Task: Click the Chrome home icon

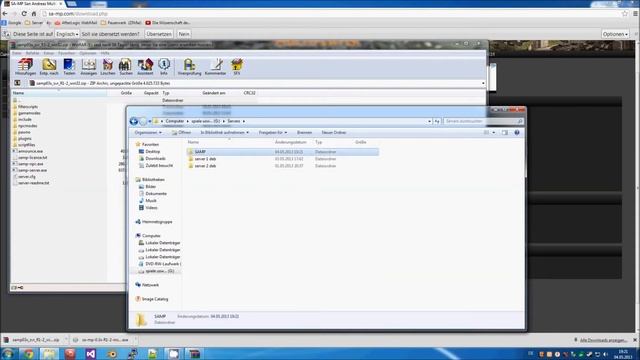Action: click(34, 13)
